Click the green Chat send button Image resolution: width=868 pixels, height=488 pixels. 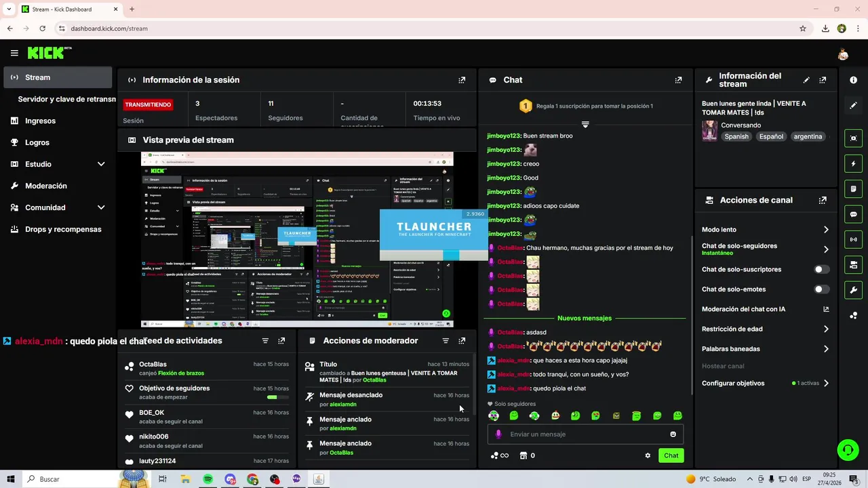(x=671, y=455)
